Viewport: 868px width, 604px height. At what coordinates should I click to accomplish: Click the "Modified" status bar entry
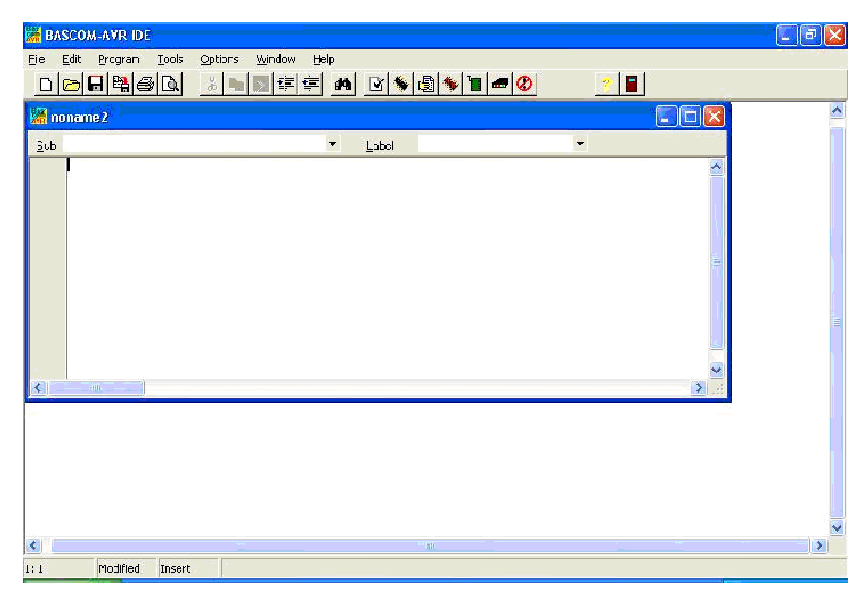pyautogui.click(x=119, y=568)
